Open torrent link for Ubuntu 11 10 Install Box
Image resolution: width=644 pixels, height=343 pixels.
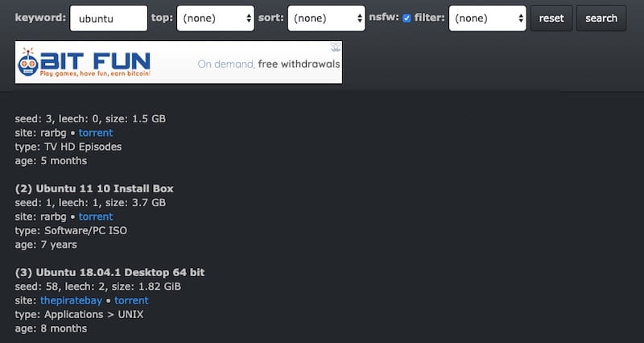coord(96,217)
